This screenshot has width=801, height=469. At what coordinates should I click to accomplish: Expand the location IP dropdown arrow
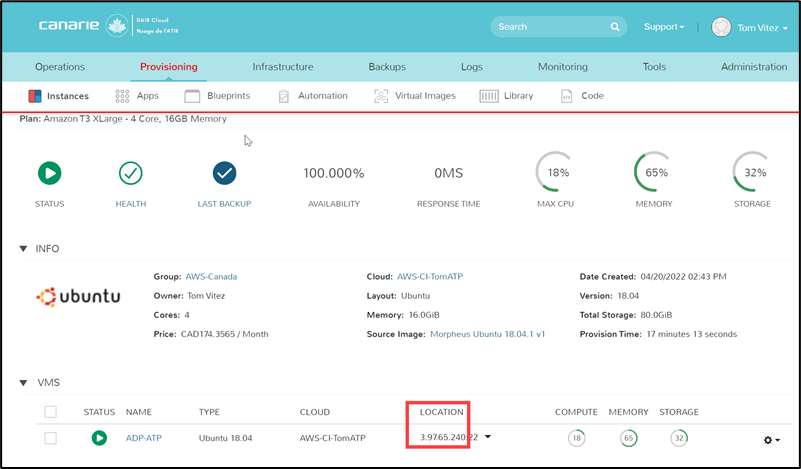488,437
